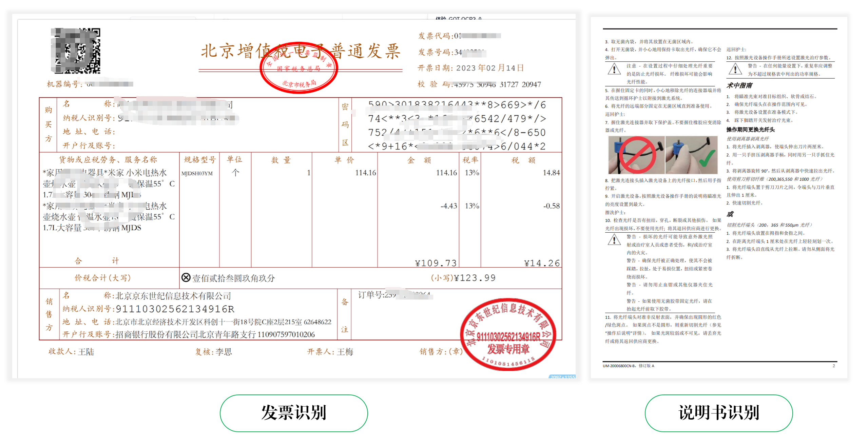Click manual step 11 将光纤端头对准非反射表面
The image size is (868, 444).
[663, 329]
